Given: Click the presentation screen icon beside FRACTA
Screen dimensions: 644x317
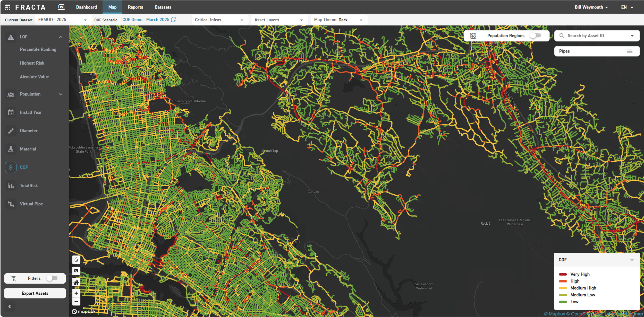Looking at the screenshot, I should point(61,7).
